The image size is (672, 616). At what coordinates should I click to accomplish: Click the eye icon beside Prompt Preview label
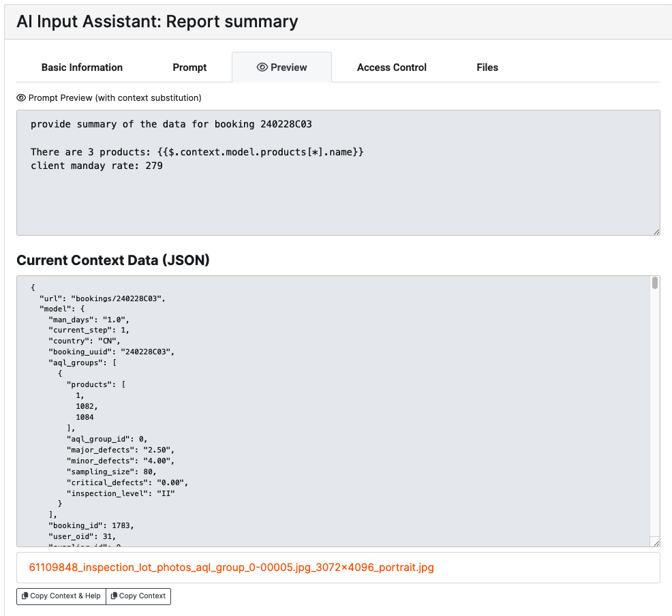(21, 97)
